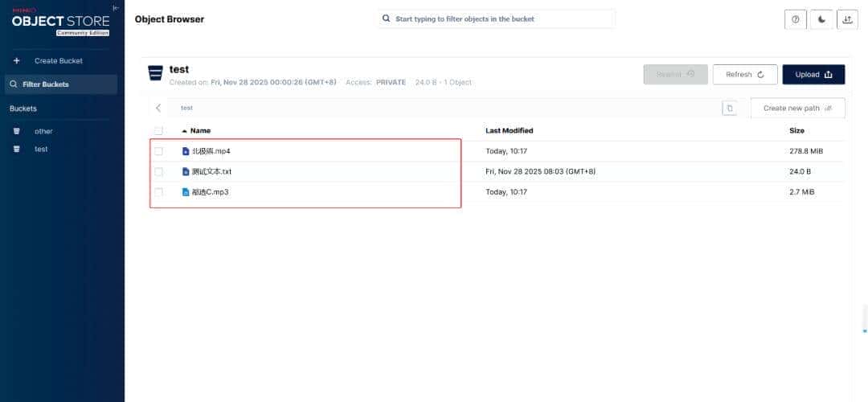Click the Rewind button
Viewport: 868px width, 402px height.
point(675,74)
